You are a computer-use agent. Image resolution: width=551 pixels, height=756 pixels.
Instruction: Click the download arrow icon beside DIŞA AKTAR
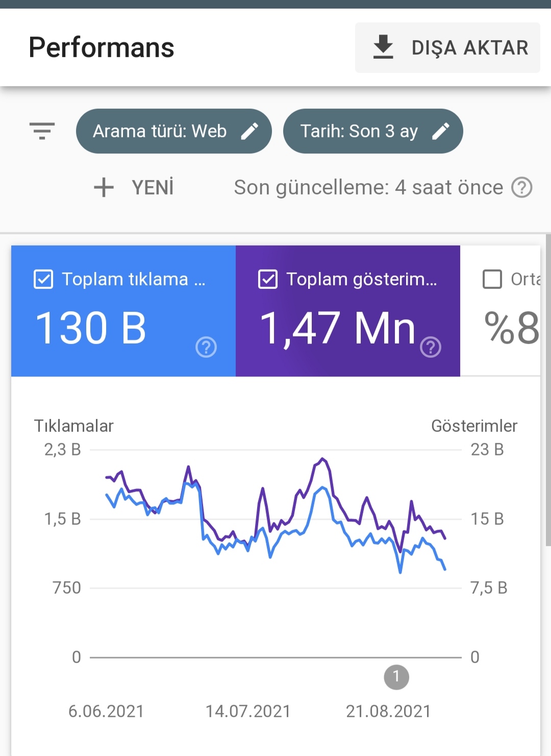[383, 47]
